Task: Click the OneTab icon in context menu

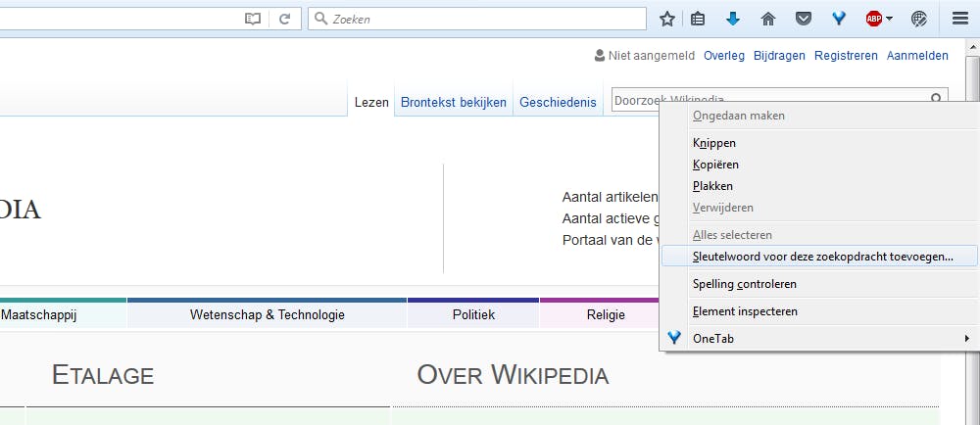Action: point(674,338)
